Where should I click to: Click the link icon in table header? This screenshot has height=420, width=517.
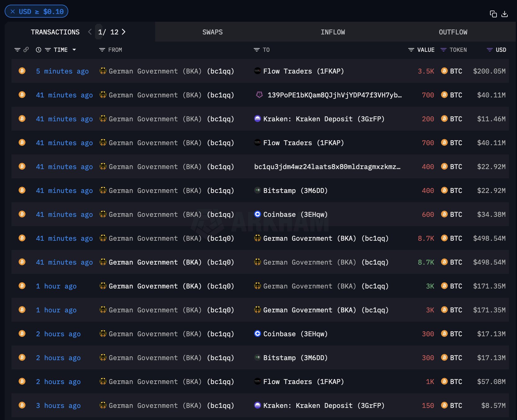click(x=26, y=50)
